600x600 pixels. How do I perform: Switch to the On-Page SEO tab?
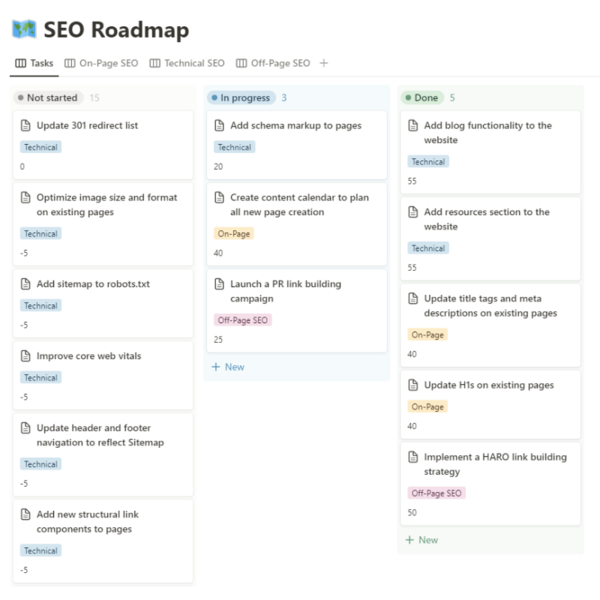[101, 63]
